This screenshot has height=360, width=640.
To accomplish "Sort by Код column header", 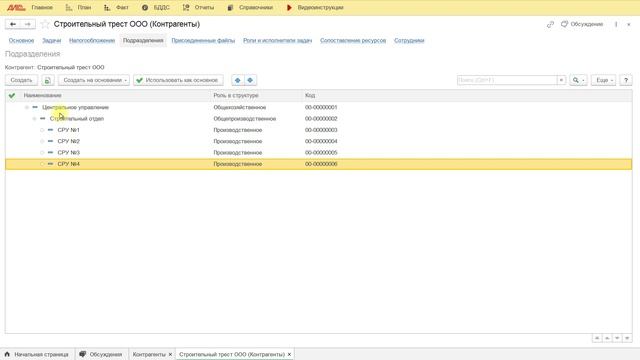I will (x=310, y=96).
